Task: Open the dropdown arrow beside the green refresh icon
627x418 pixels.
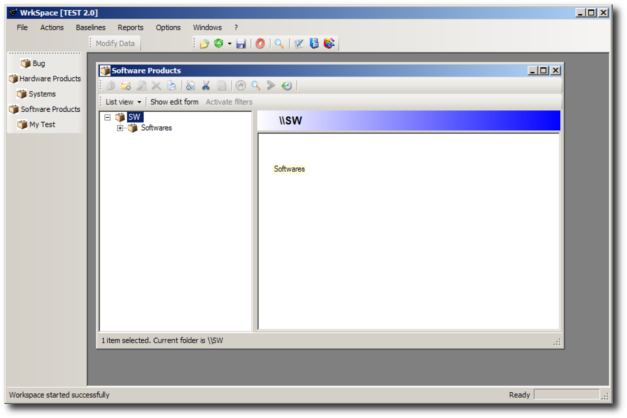Action: click(x=230, y=44)
